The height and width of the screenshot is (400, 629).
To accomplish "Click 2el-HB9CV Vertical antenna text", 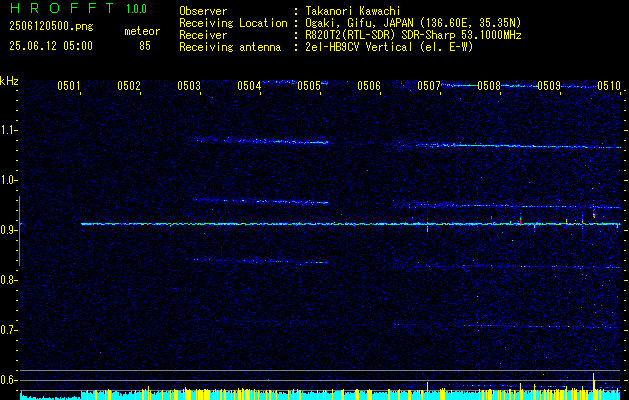I will click(389, 47).
